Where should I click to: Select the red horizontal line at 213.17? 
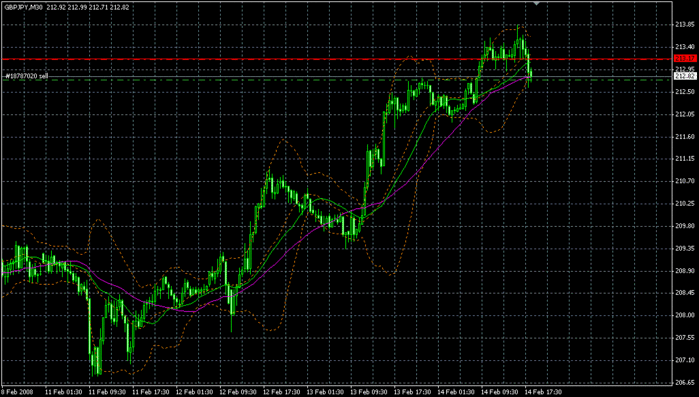(x=337, y=59)
